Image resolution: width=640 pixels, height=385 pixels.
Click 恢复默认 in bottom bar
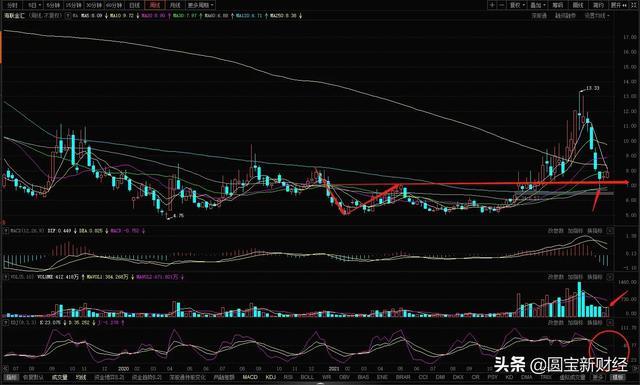[x=33, y=377]
